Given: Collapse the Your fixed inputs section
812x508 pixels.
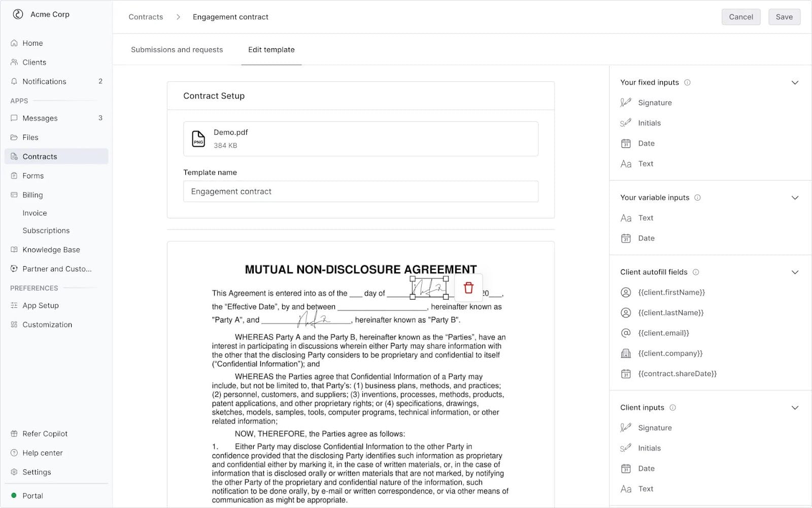Looking at the screenshot, I should click(x=794, y=82).
